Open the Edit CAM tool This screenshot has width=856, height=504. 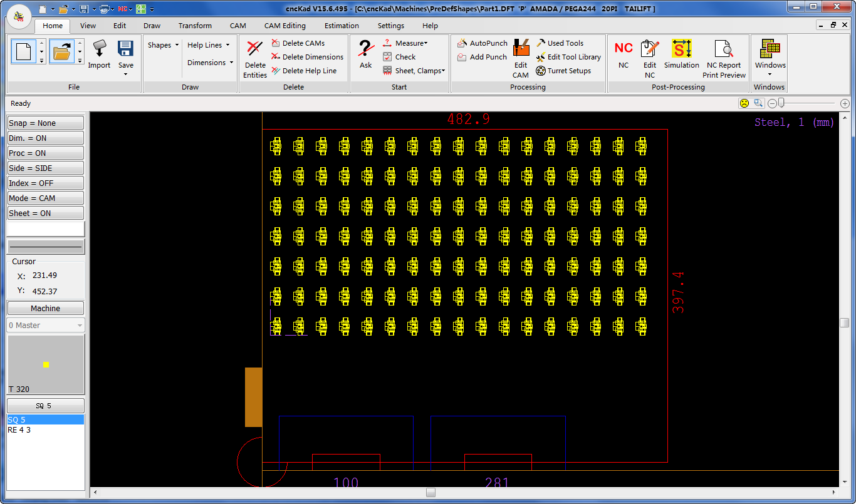[521, 59]
